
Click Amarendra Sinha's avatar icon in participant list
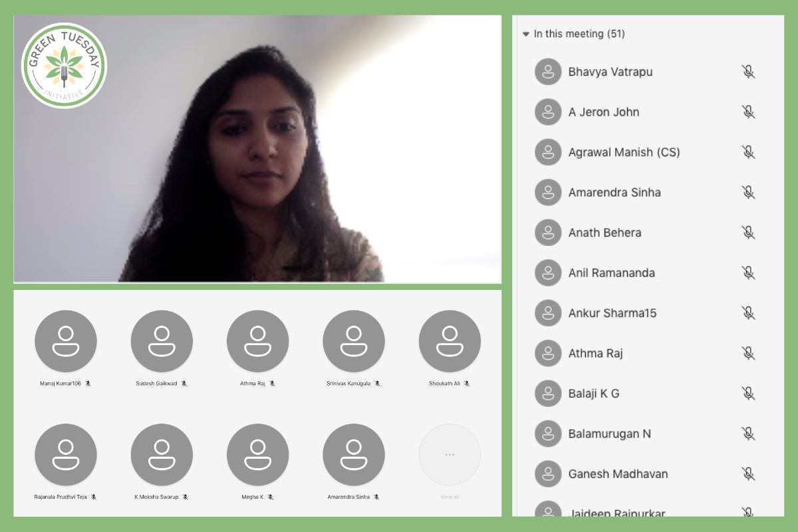[x=548, y=192]
